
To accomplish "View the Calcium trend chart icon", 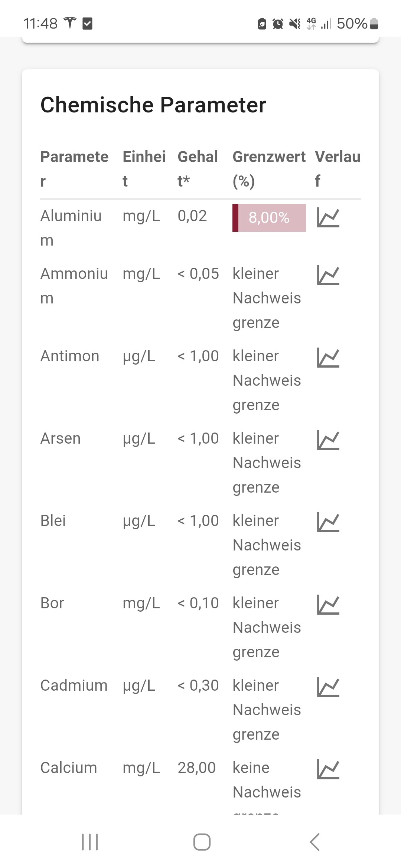I will tap(328, 770).
